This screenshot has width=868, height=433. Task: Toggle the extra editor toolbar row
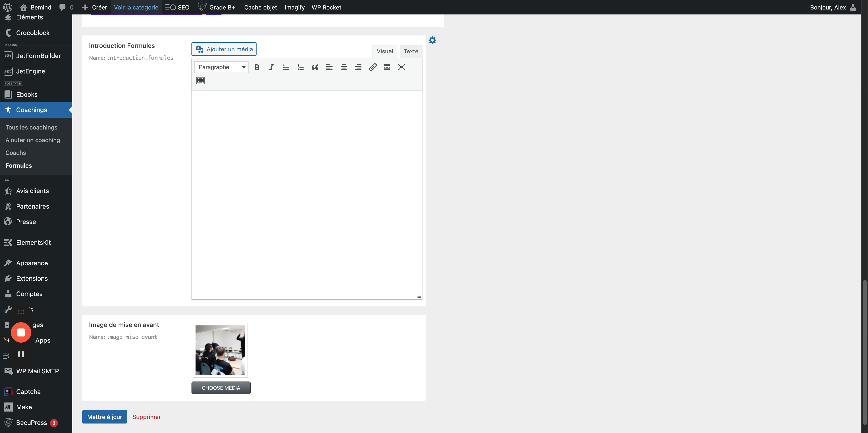click(200, 80)
